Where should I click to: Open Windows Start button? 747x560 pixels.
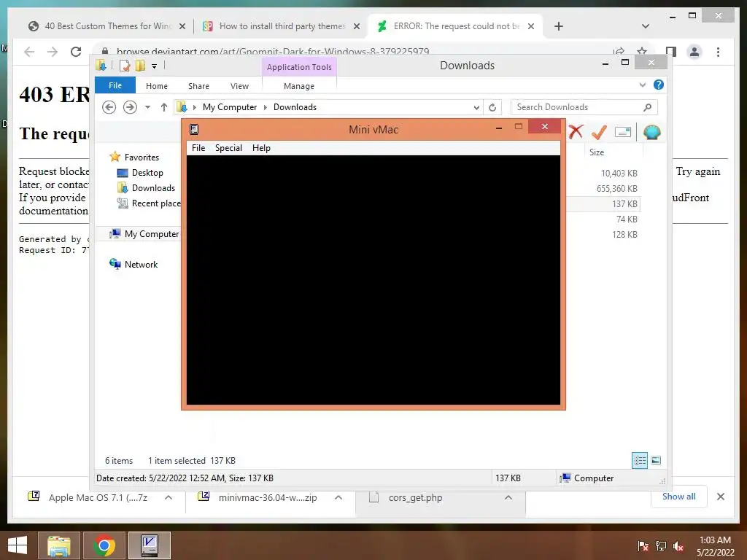point(18,545)
